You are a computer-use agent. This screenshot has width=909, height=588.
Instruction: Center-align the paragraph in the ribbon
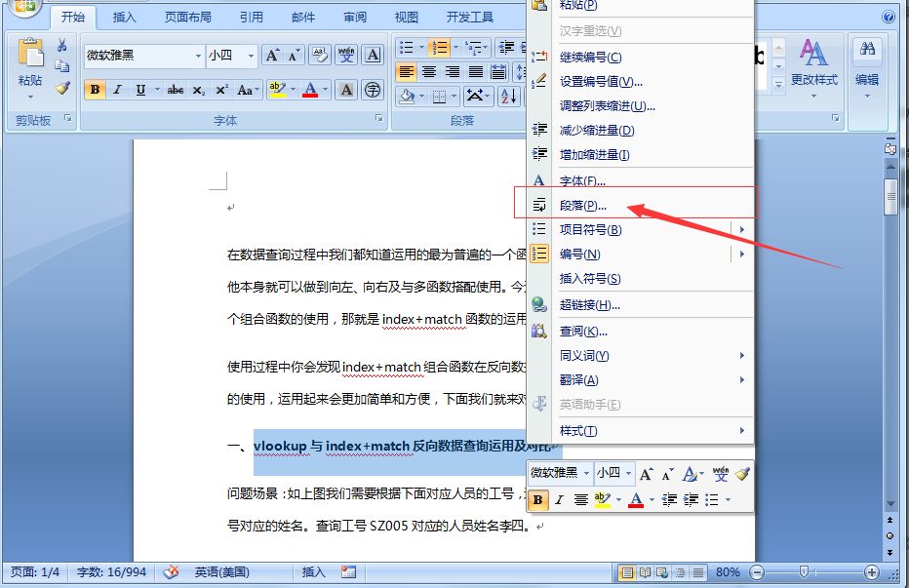(x=429, y=72)
